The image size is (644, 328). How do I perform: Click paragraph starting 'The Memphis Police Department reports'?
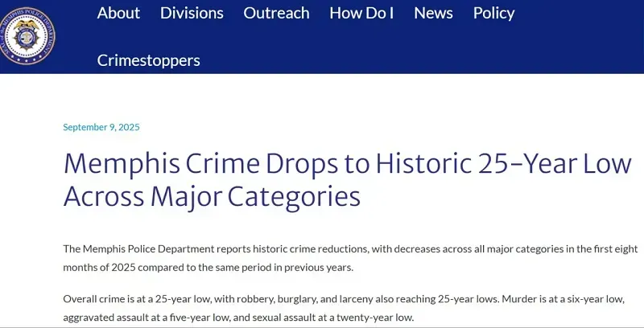pyautogui.click(x=350, y=258)
